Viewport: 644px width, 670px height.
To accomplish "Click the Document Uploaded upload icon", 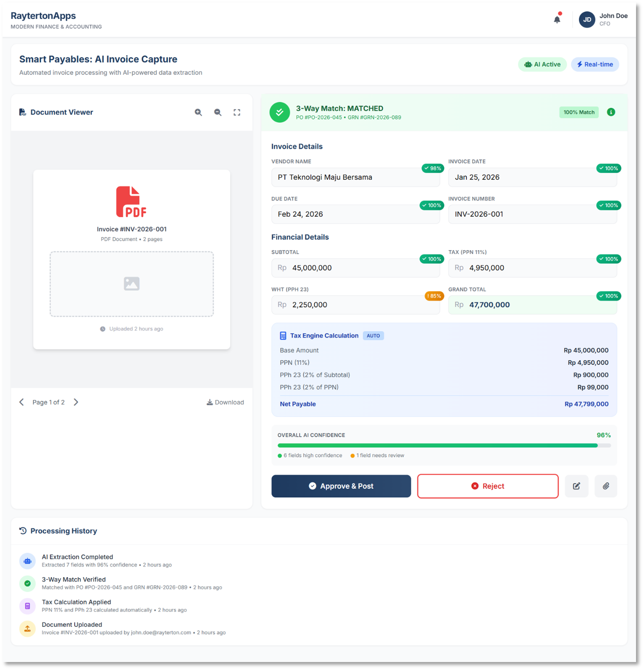I will [x=27, y=629].
